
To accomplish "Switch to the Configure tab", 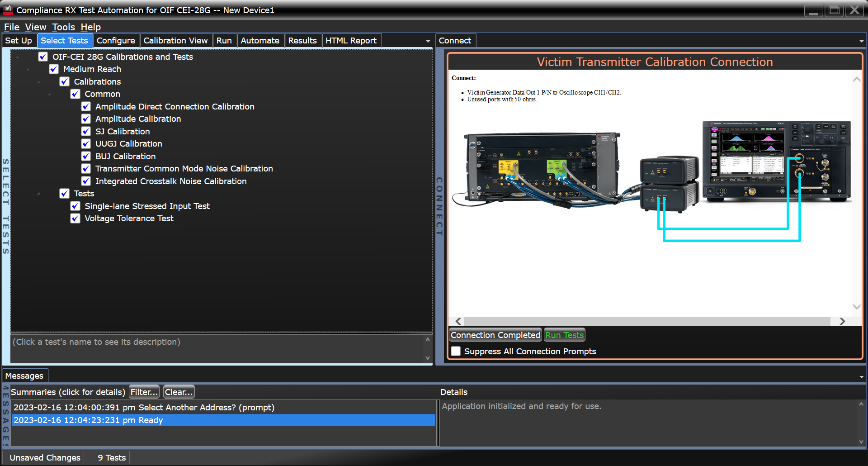I will tap(116, 40).
